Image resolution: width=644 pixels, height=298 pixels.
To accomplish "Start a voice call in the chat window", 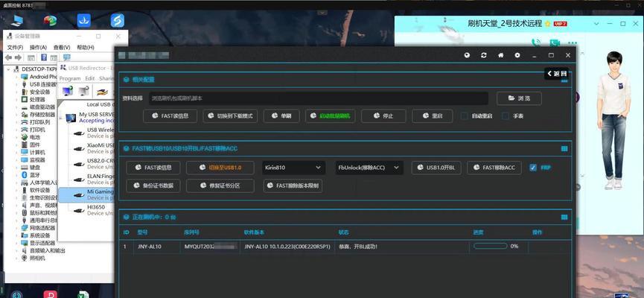I will click(535, 42).
